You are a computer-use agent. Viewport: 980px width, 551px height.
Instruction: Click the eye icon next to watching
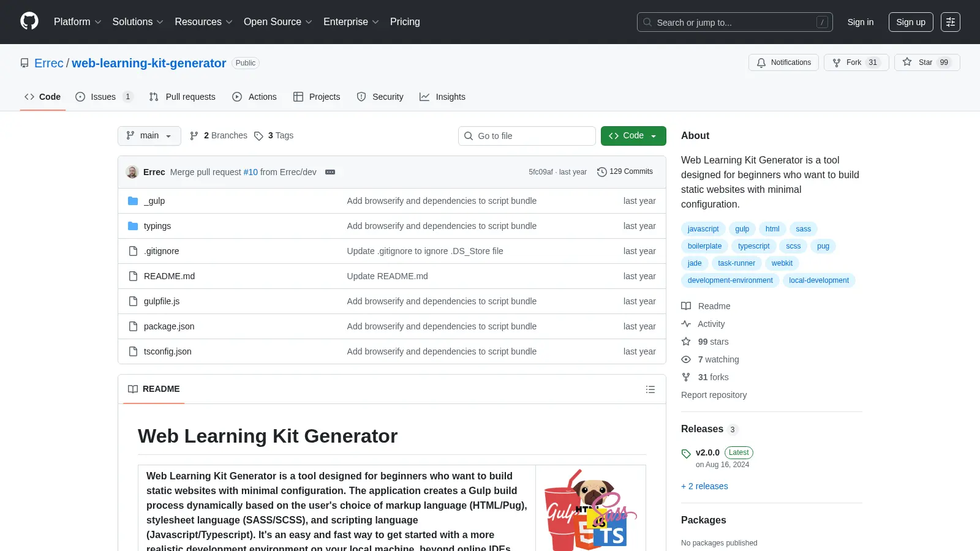point(686,359)
